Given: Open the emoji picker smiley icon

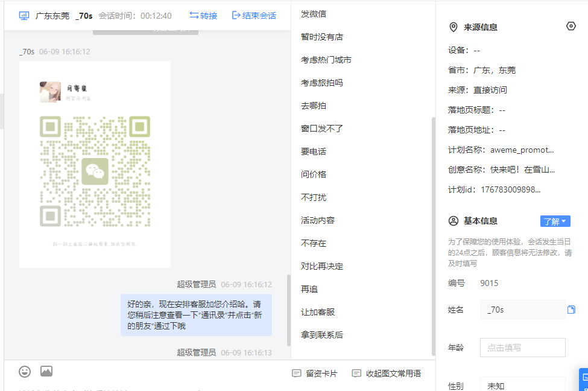Looking at the screenshot, I should [x=25, y=372].
